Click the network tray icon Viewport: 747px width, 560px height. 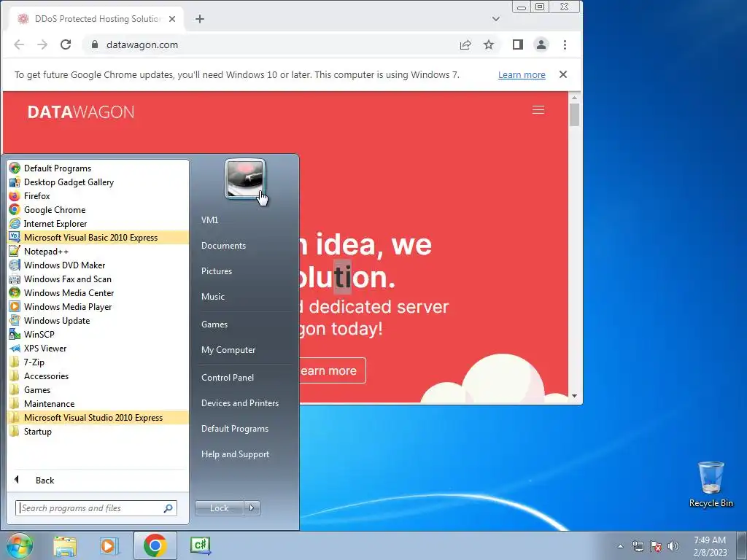(638, 546)
